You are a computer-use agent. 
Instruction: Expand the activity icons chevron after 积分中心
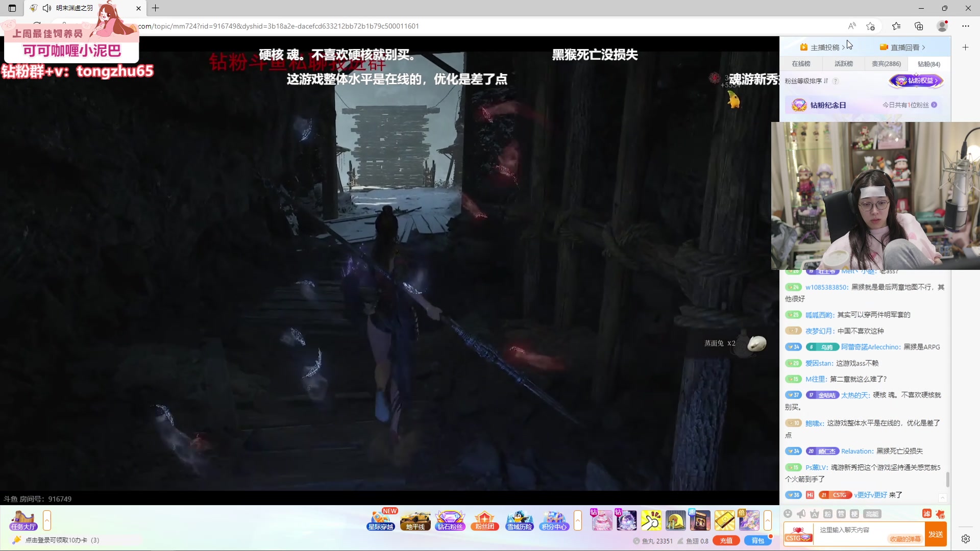pyautogui.click(x=578, y=520)
